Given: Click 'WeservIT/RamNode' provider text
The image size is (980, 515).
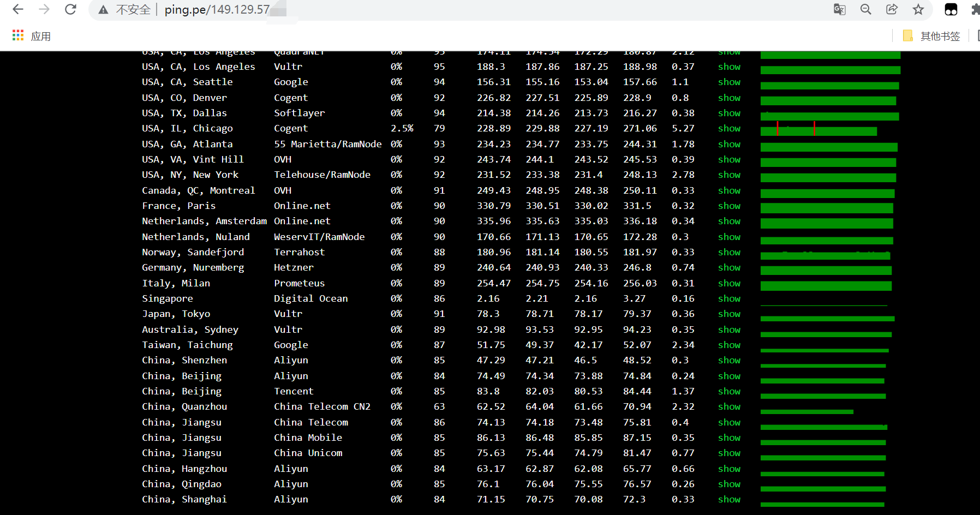Looking at the screenshot, I should [x=319, y=237].
